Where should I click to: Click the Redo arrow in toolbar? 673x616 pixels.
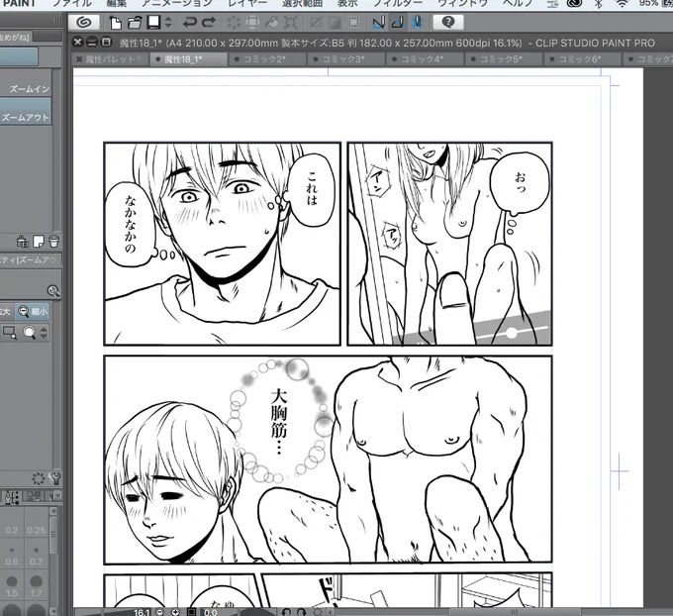(x=209, y=23)
